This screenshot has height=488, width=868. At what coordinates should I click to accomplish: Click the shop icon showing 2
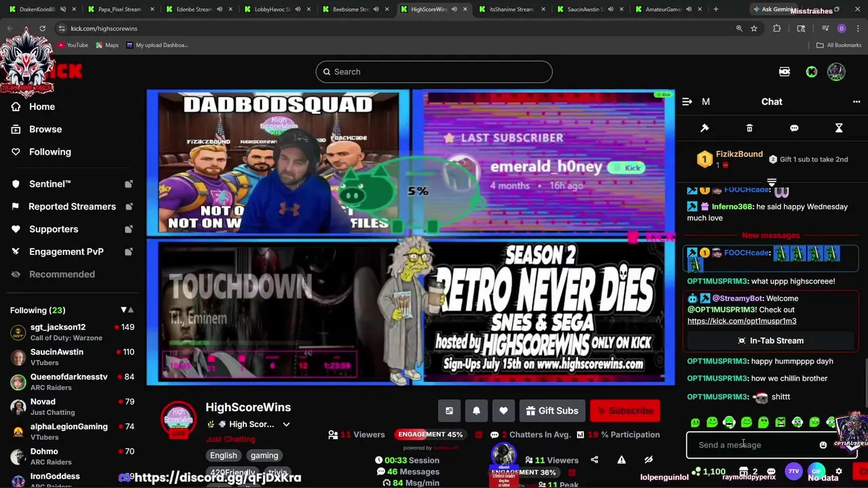(748, 471)
